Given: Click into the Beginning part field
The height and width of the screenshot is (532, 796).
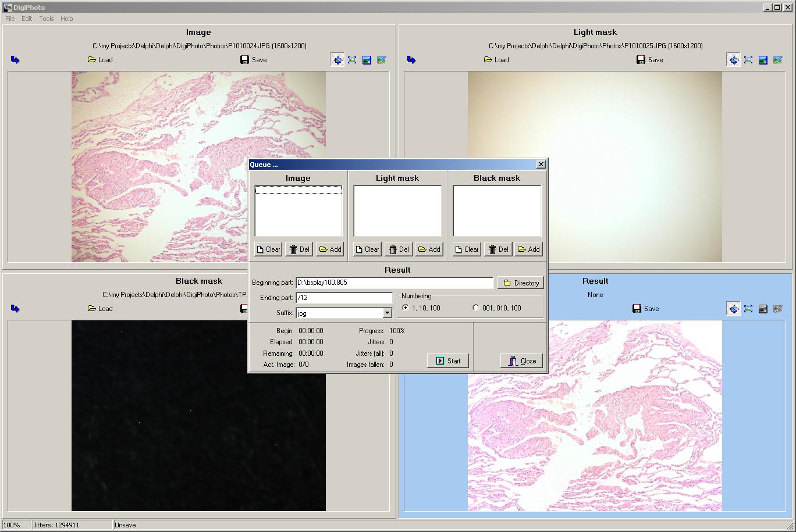Looking at the screenshot, I should click(395, 283).
